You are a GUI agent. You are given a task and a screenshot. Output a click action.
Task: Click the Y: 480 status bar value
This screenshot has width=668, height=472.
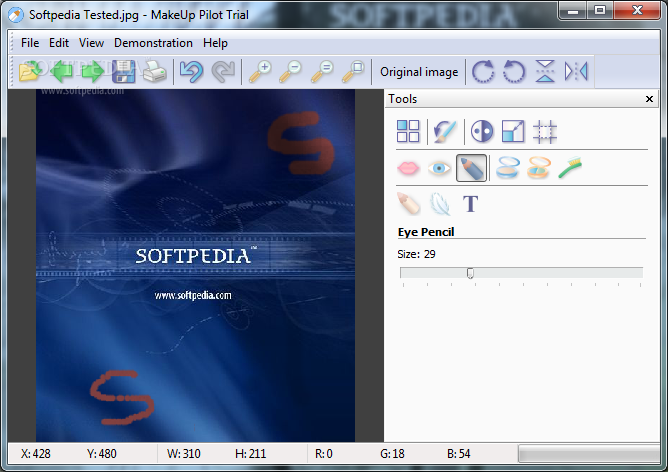tap(101, 454)
